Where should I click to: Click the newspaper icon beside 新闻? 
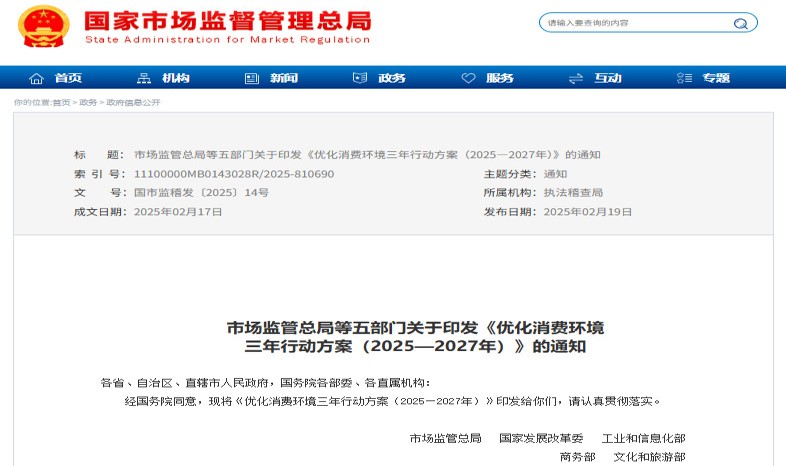tap(252, 78)
